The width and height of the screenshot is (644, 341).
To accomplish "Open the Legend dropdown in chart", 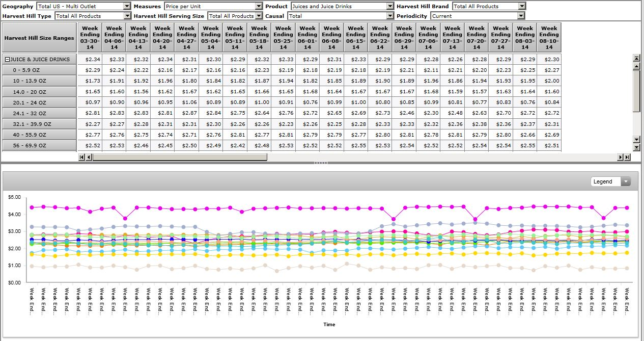I will (x=626, y=181).
